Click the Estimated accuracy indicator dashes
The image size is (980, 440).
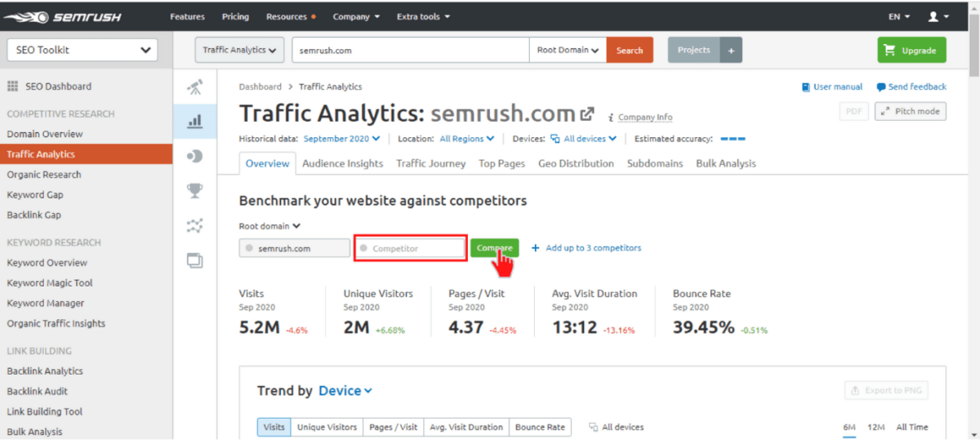point(733,139)
